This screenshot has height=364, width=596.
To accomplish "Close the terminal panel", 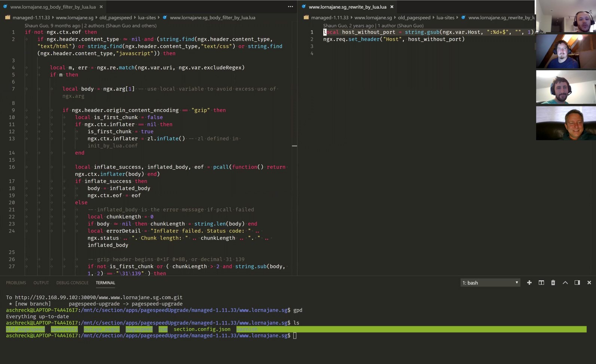I will click(x=589, y=283).
